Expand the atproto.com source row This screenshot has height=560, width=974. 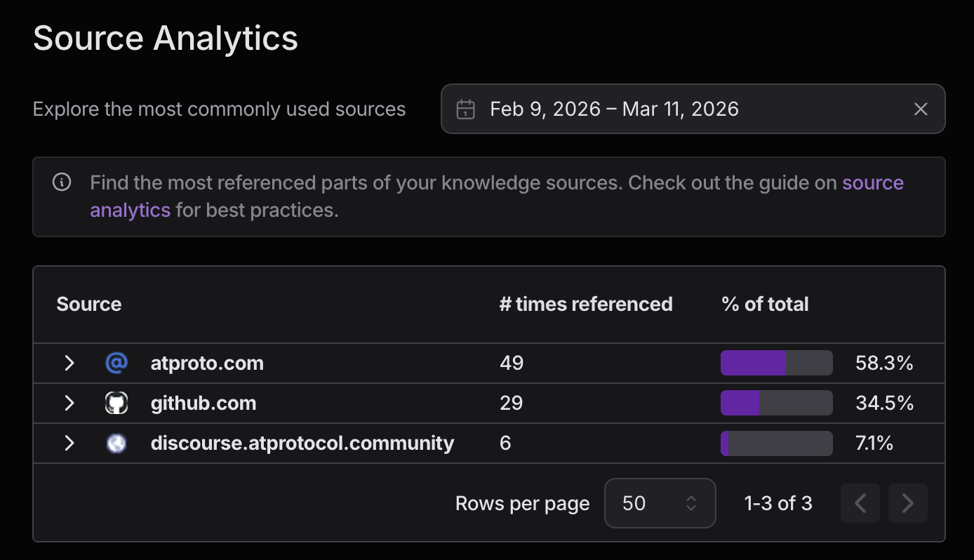click(x=69, y=364)
